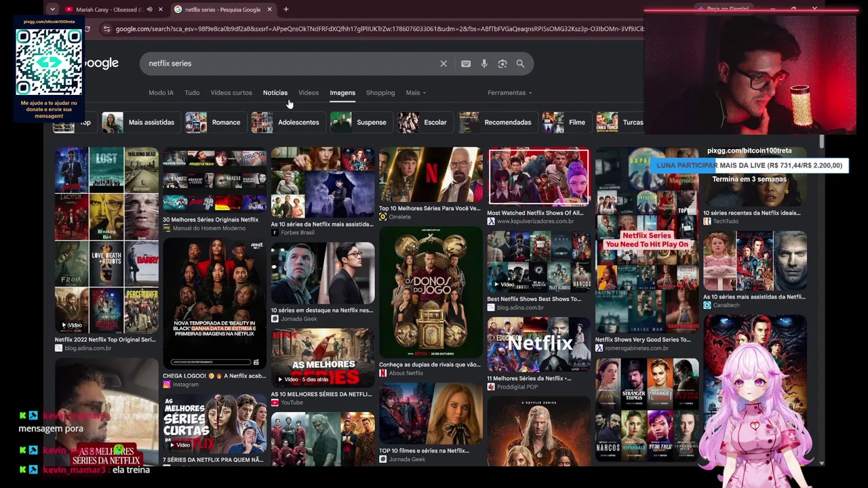Select the Imagens tab
This screenshot has width=868, height=488.
click(342, 93)
